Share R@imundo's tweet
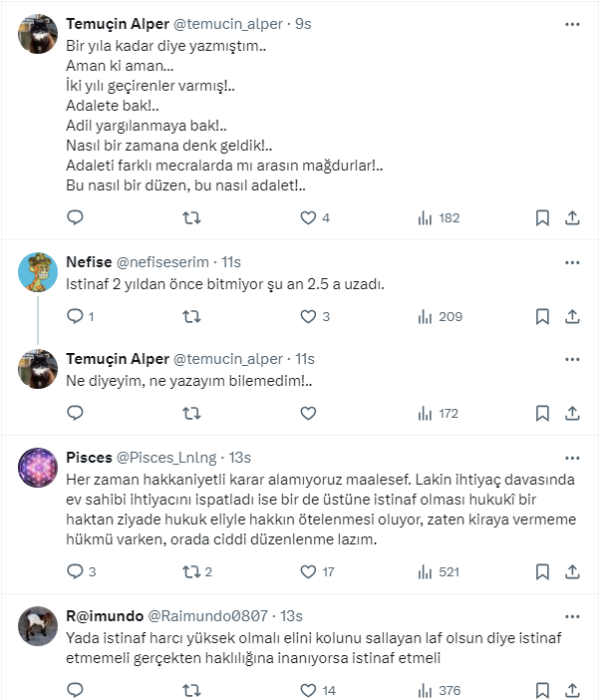 pos(572,690)
